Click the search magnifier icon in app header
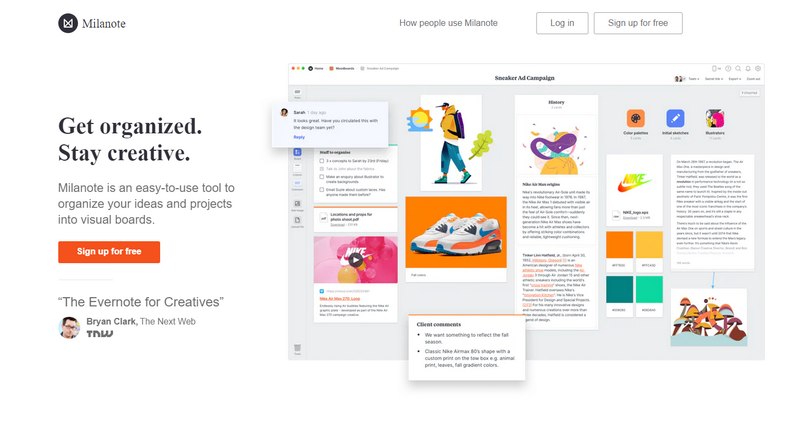 click(738, 68)
